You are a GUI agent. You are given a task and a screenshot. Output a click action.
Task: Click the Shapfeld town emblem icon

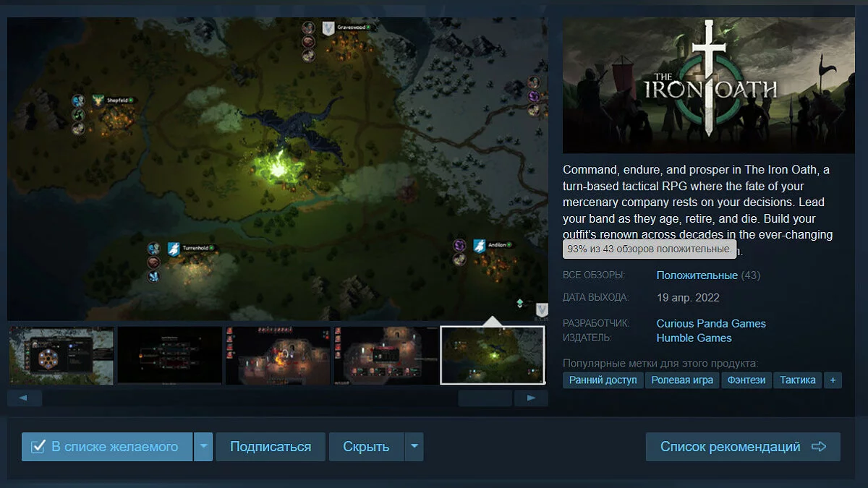pos(98,100)
